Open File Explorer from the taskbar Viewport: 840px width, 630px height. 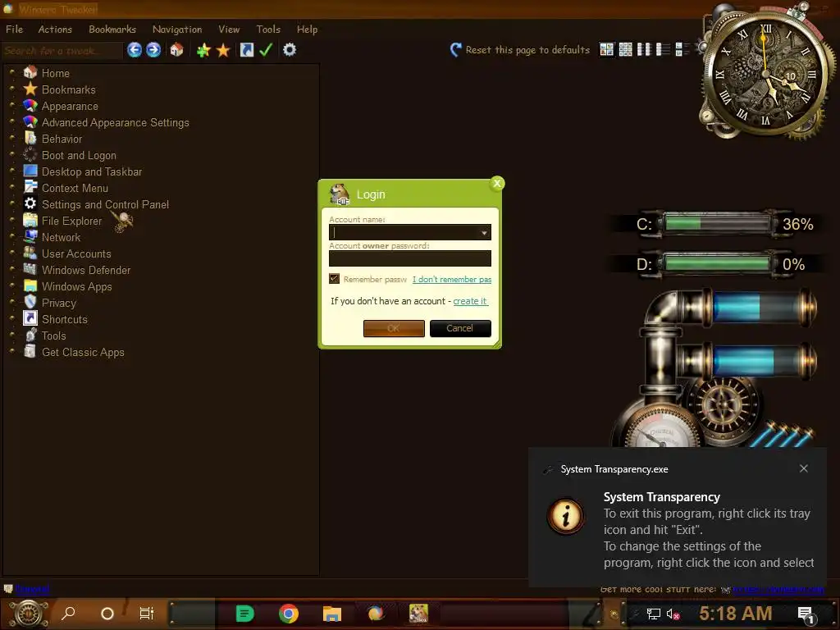tap(332, 614)
